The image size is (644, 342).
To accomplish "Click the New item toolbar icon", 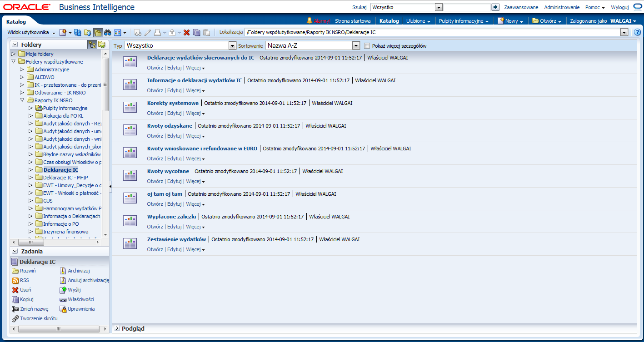I will 63,32.
